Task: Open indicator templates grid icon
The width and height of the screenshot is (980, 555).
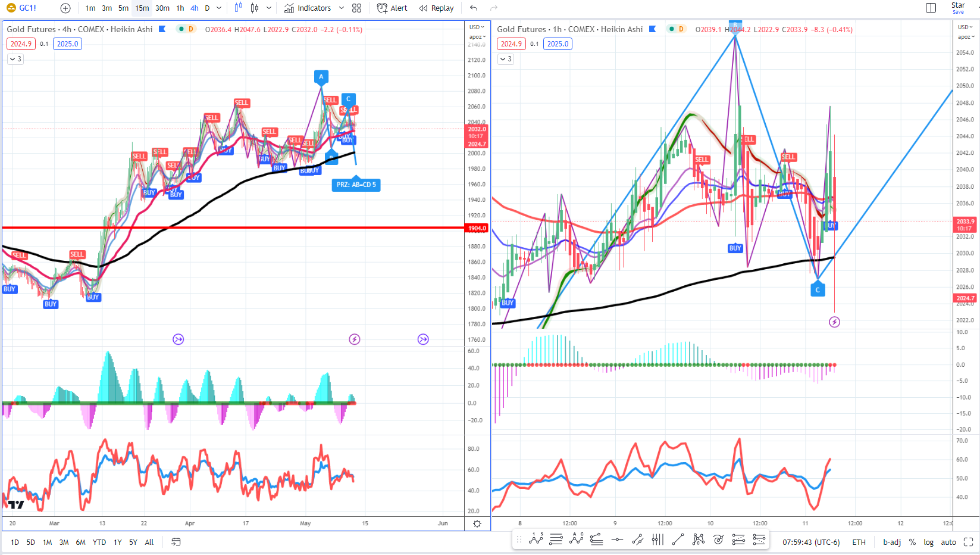Action: click(x=356, y=8)
